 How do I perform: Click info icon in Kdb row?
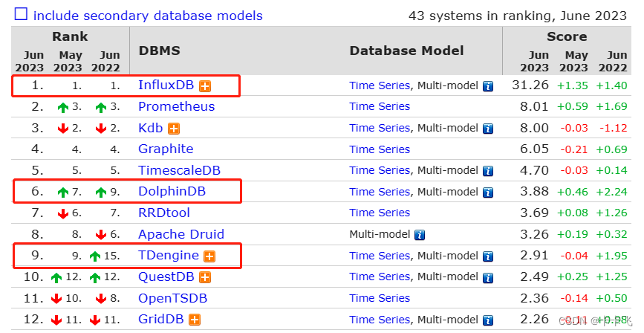[x=488, y=129]
